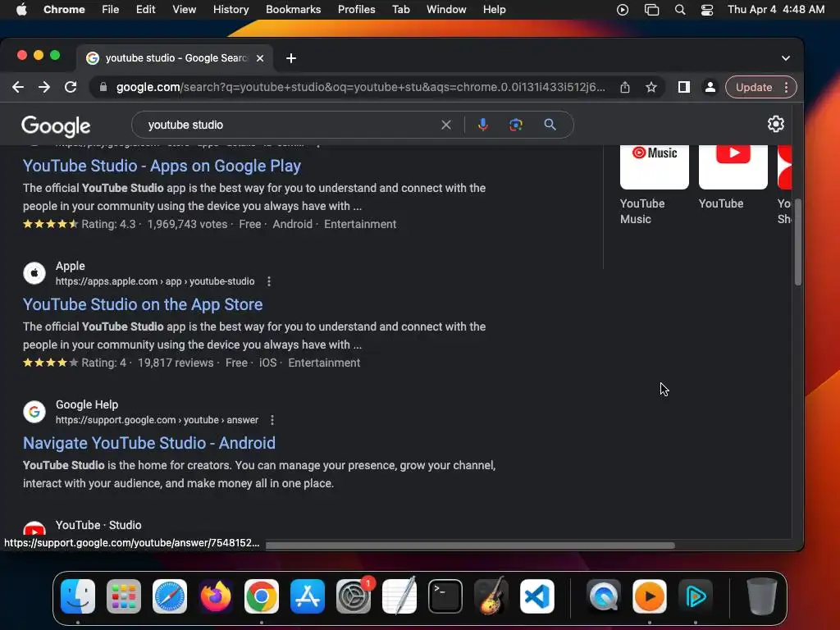This screenshot has width=840, height=630.
Task: Select the youtube studio - Google Search tab
Action: [175, 58]
